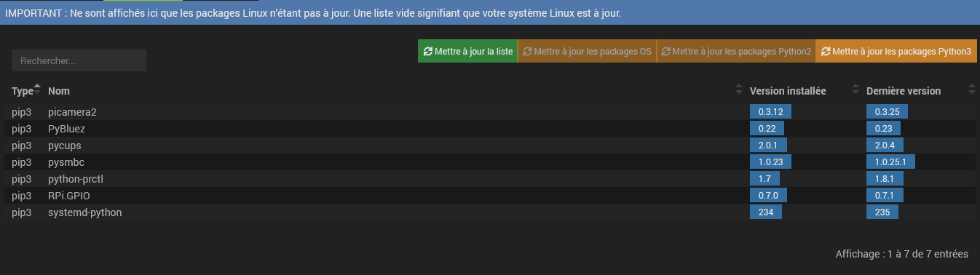Sort by Type column arrow

38,91
